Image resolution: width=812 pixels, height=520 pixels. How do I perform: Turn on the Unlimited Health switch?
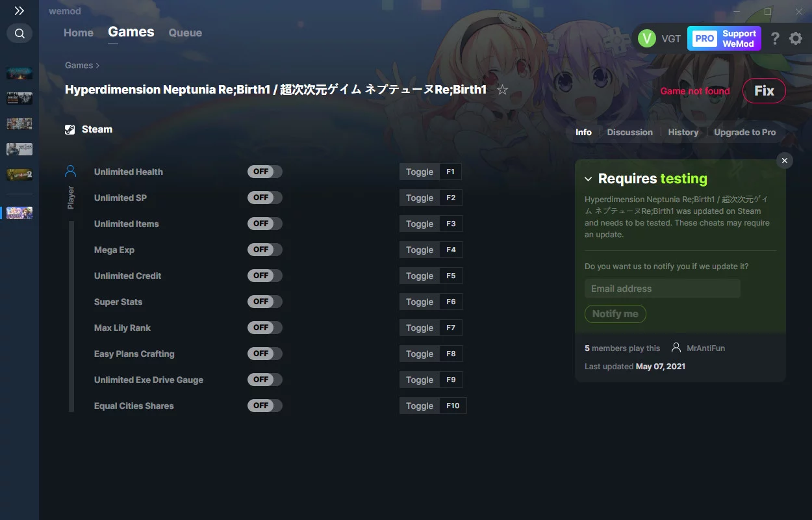pyautogui.click(x=265, y=172)
